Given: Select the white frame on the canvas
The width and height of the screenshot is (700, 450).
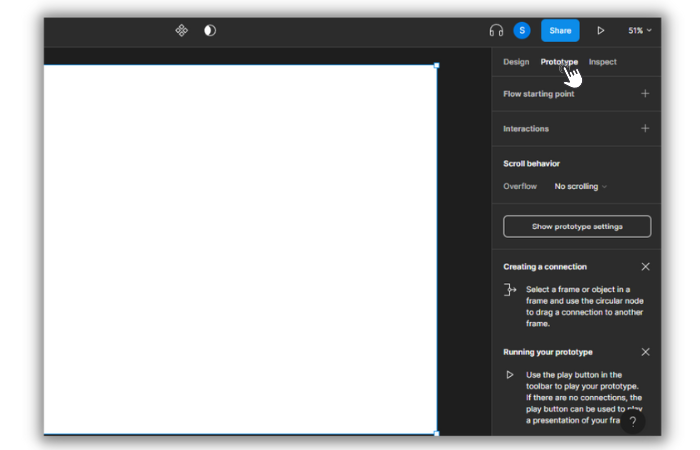Looking at the screenshot, I should click(240, 249).
